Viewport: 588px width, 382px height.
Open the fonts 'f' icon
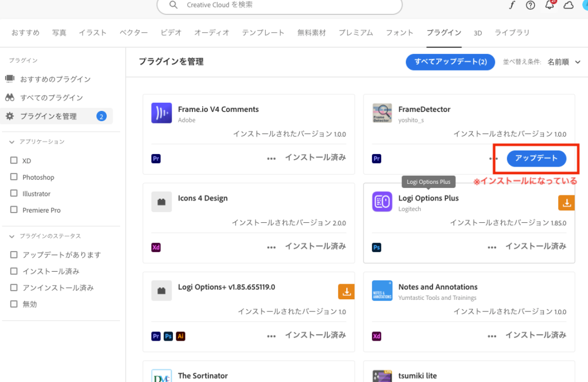coord(512,5)
